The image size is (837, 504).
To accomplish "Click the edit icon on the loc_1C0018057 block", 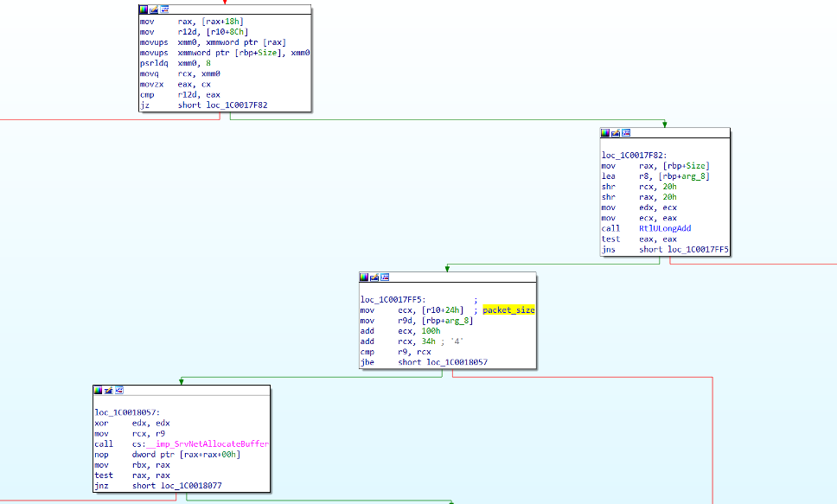I will 109,390.
